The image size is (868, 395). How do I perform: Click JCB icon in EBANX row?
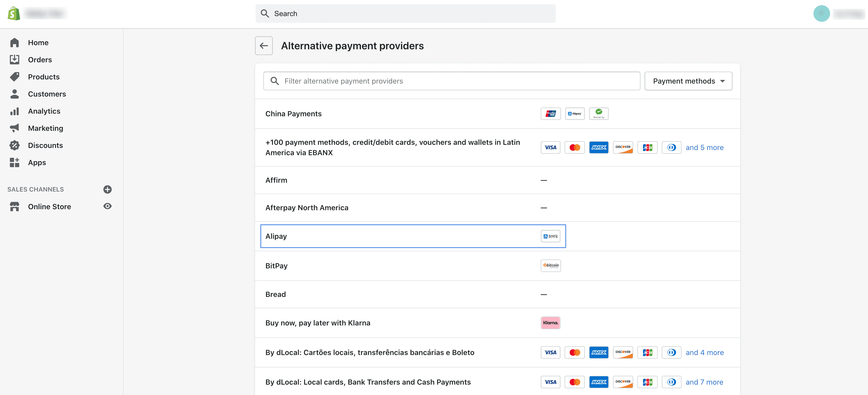point(647,147)
